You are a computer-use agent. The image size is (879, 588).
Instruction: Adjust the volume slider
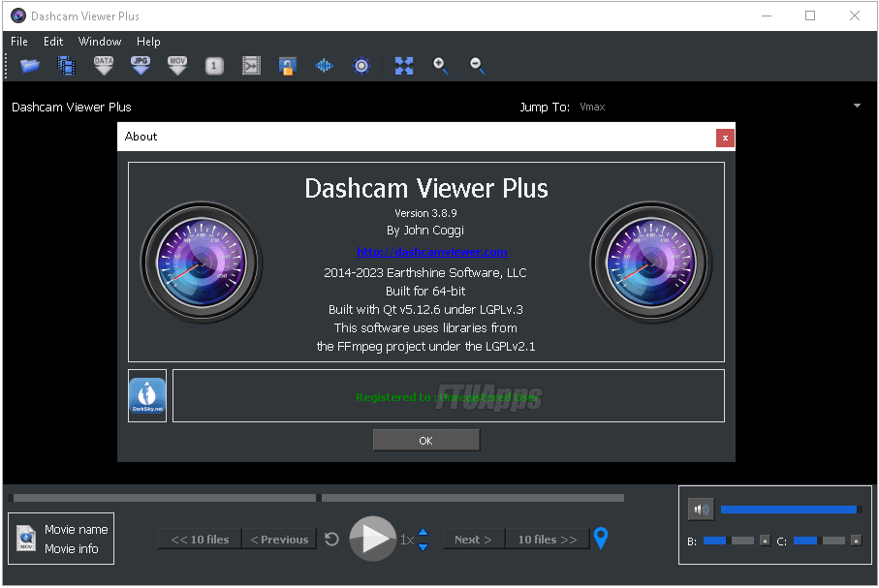click(791, 510)
